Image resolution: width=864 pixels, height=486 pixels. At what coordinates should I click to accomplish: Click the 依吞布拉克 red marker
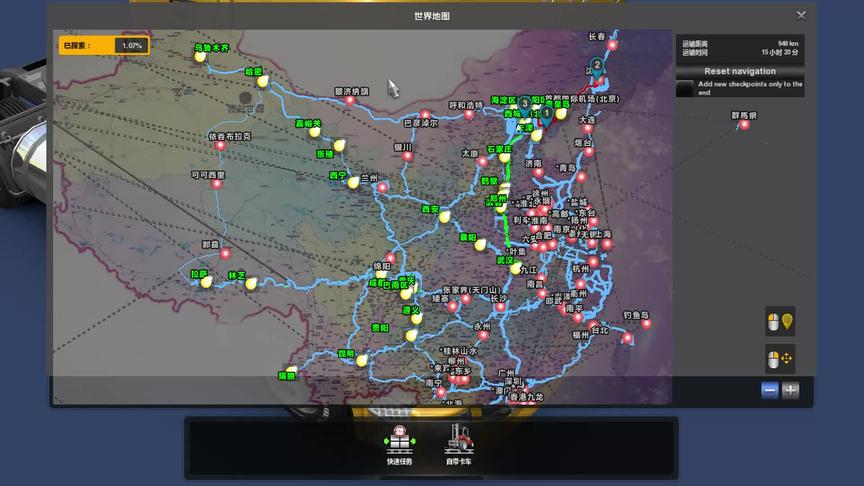click(220, 146)
